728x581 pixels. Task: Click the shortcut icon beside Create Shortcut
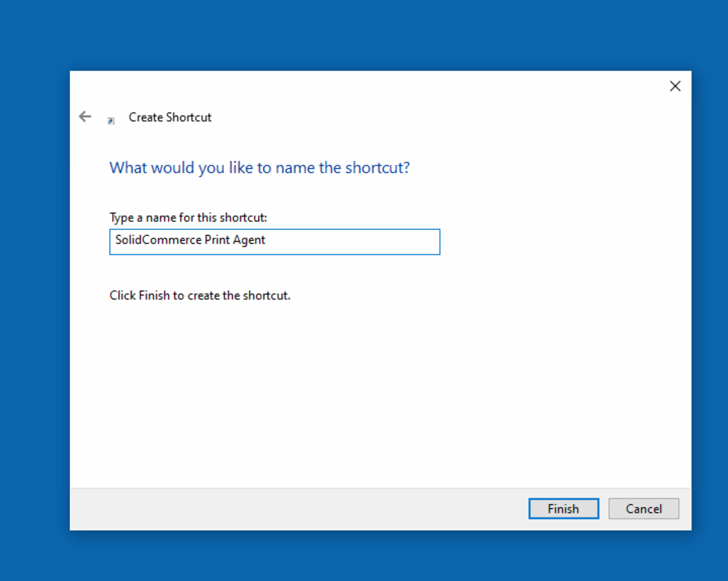pos(111,120)
